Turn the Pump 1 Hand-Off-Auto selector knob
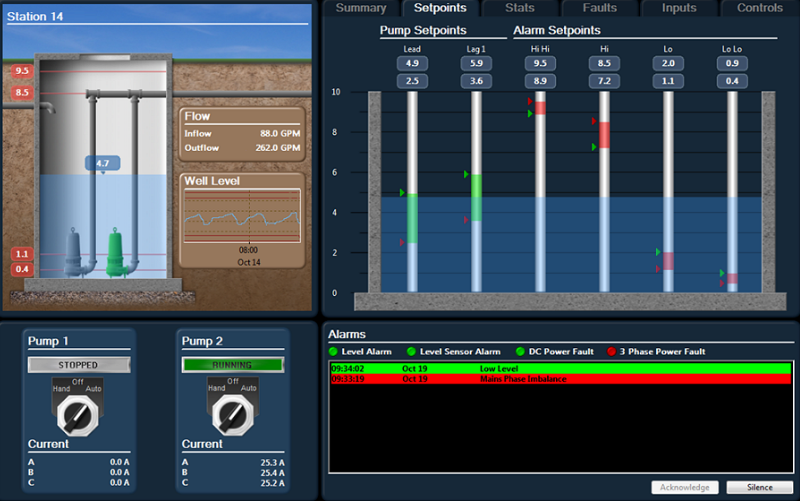Screen dimensions: 800x503 (78, 415)
